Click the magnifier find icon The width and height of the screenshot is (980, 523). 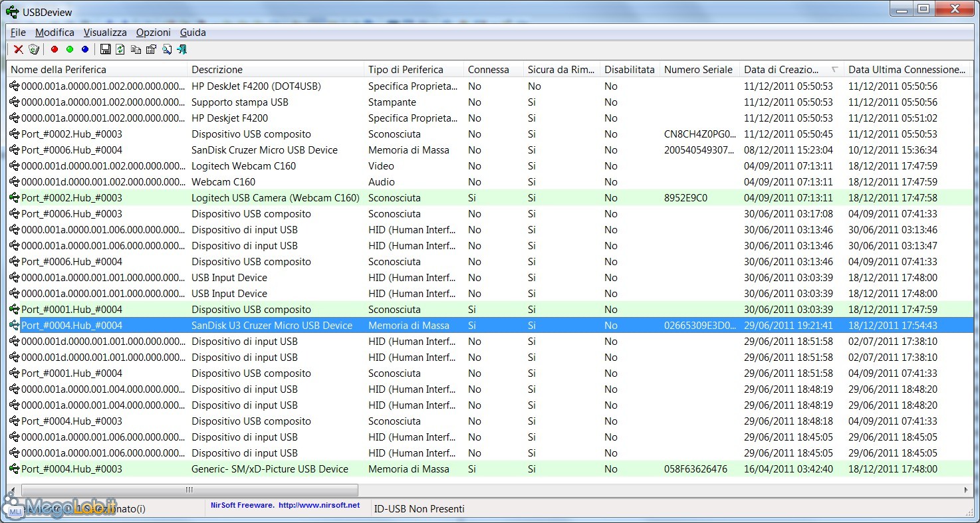(166, 49)
